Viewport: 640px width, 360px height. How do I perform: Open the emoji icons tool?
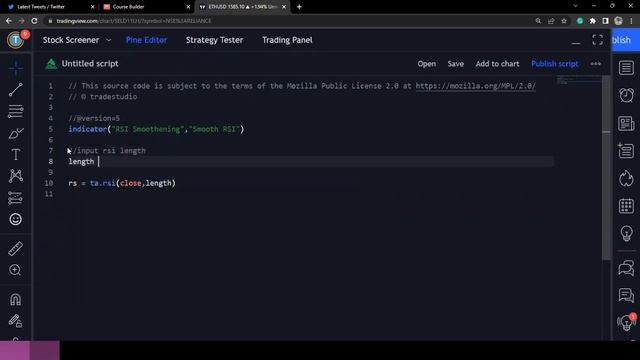(x=16, y=220)
